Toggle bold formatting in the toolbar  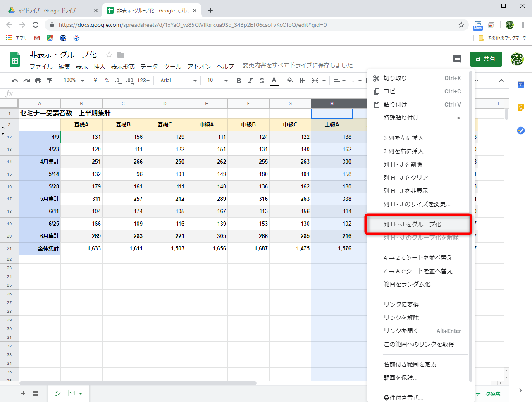point(239,81)
